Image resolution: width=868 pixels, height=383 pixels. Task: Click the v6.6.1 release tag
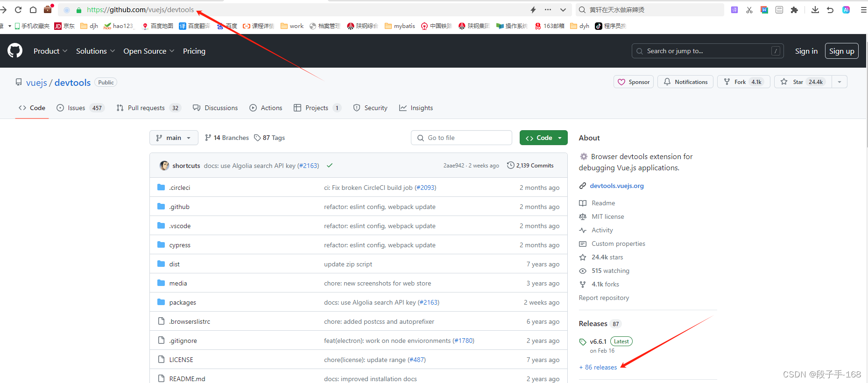[x=598, y=341]
